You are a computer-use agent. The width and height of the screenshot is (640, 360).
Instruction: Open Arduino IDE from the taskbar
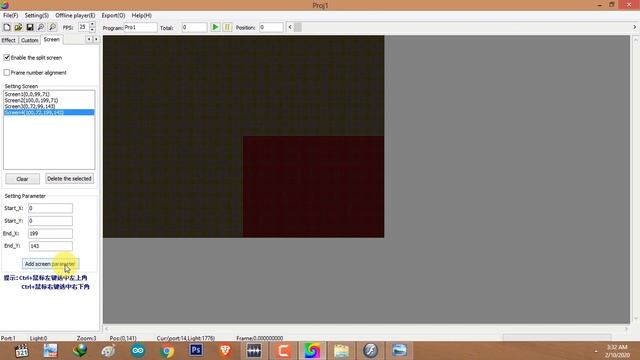[x=138, y=351]
